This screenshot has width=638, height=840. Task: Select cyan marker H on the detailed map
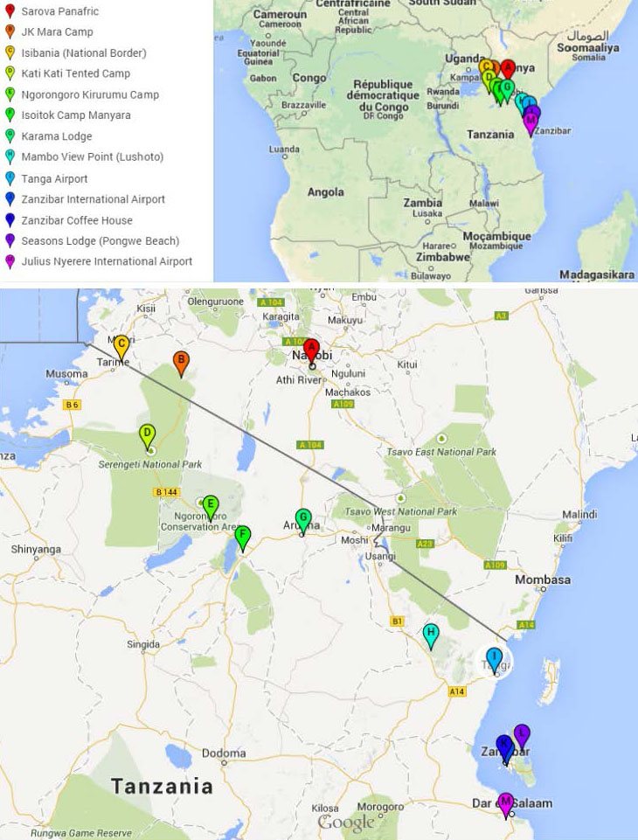pos(431,635)
